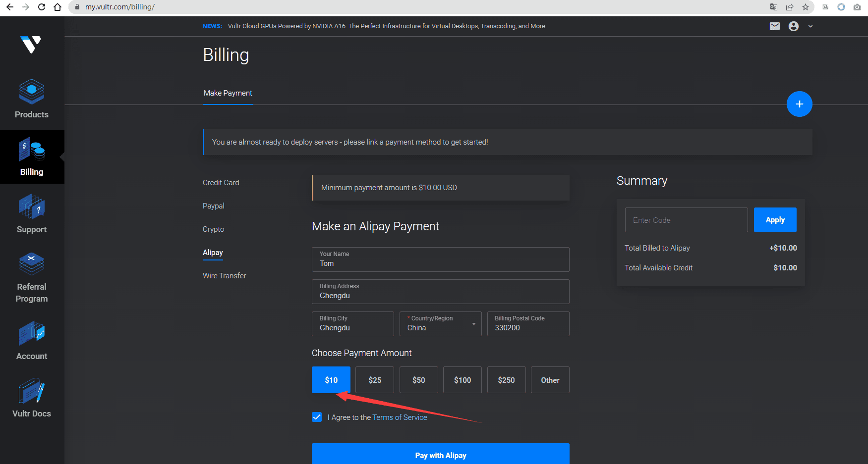Viewport: 868px width, 464px height.
Task: Uncheck the Terms of Service agreement checkbox
Action: pyautogui.click(x=317, y=417)
